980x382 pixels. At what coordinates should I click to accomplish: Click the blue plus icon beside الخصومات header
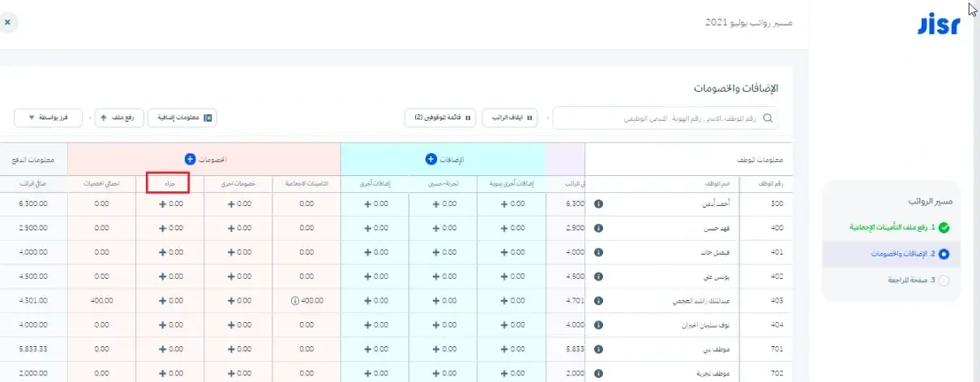click(x=190, y=159)
